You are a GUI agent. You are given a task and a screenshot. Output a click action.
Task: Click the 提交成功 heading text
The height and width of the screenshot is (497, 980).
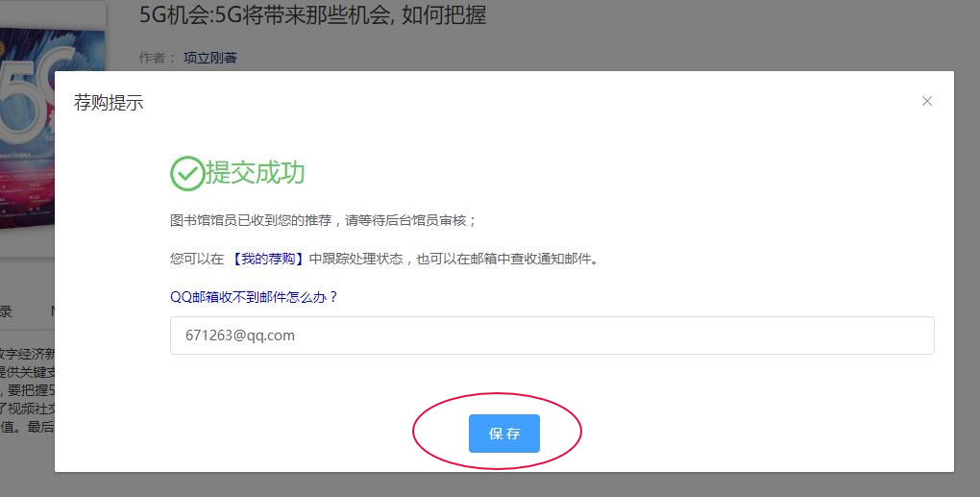tap(255, 173)
